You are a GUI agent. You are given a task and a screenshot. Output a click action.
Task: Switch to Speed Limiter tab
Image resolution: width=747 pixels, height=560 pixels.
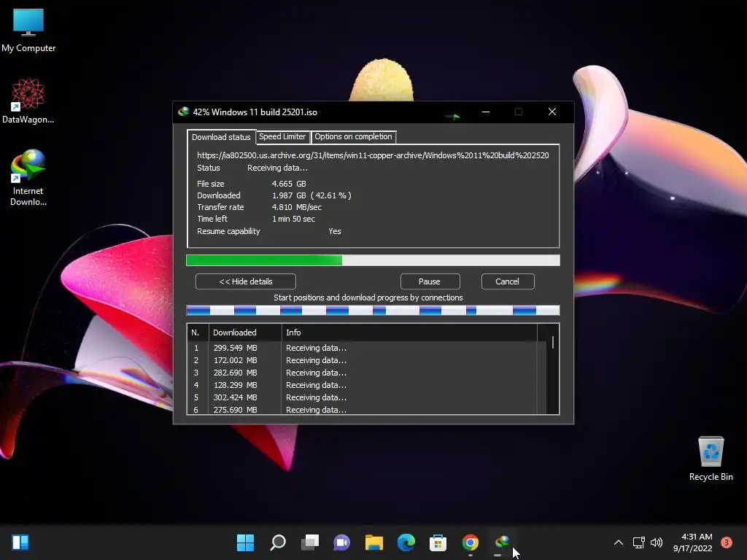tap(282, 136)
